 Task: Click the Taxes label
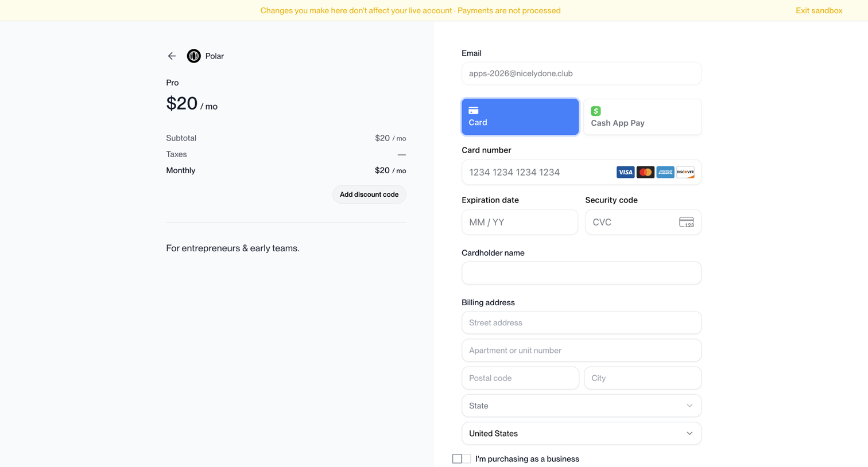(176, 154)
